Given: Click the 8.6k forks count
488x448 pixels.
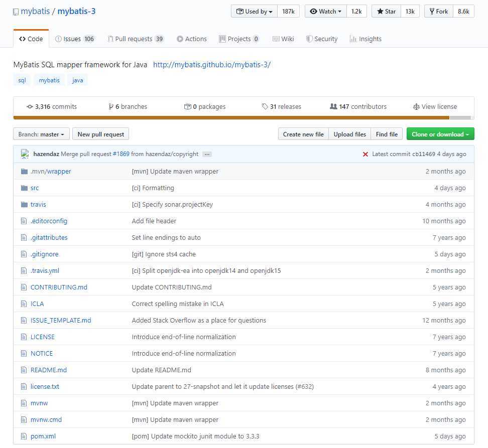Looking at the screenshot, I should (x=463, y=12).
